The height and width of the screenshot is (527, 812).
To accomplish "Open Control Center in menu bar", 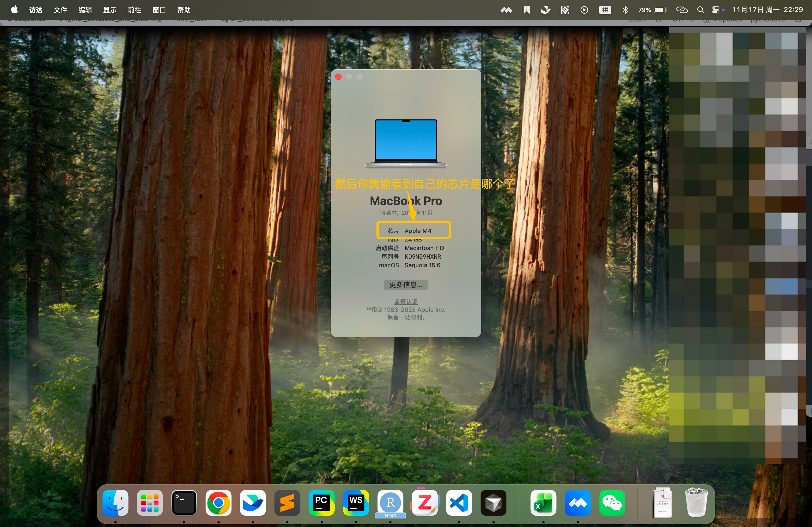I will point(716,10).
